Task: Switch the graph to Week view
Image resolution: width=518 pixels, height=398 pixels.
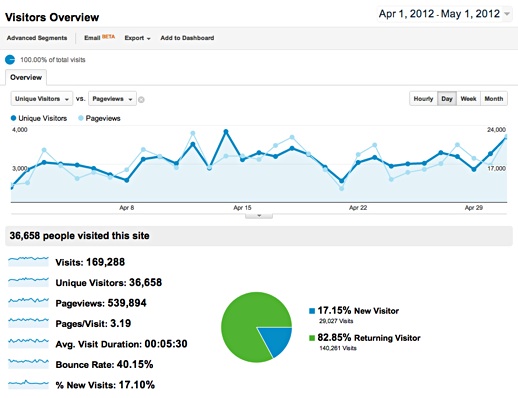Action: pyautogui.click(x=468, y=99)
